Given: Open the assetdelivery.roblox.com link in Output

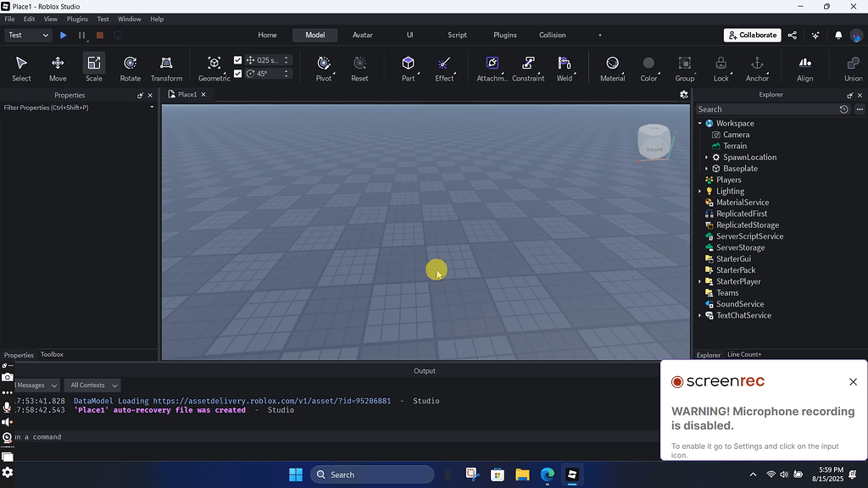Looking at the screenshot, I should (x=272, y=401).
